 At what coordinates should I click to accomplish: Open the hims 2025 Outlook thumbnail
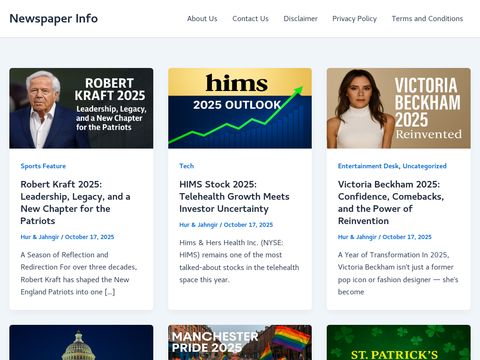click(x=240, y=108)
